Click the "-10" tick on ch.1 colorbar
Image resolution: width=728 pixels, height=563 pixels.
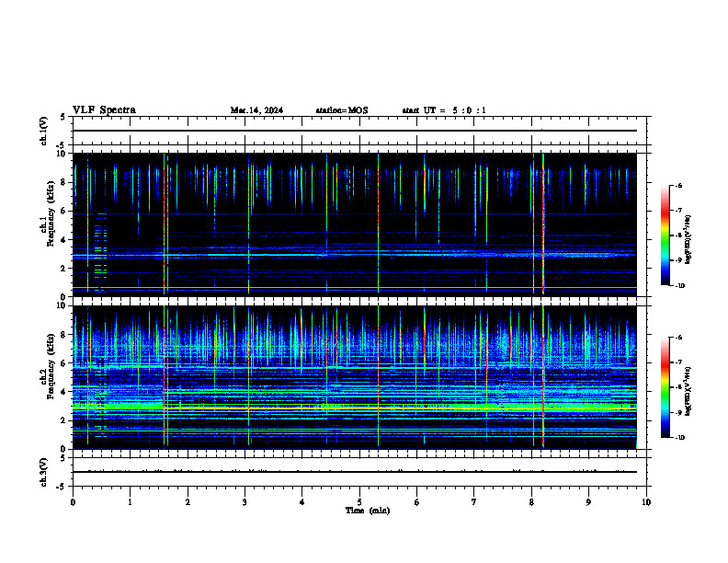pos(680,286)
